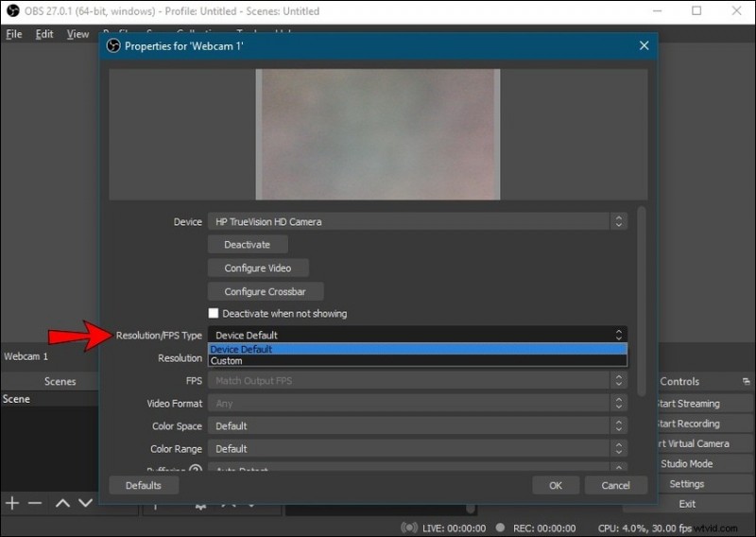The width and height of the screenshot is (756, 537).
Task: Open the Edit menu
Action: [44, 34]
